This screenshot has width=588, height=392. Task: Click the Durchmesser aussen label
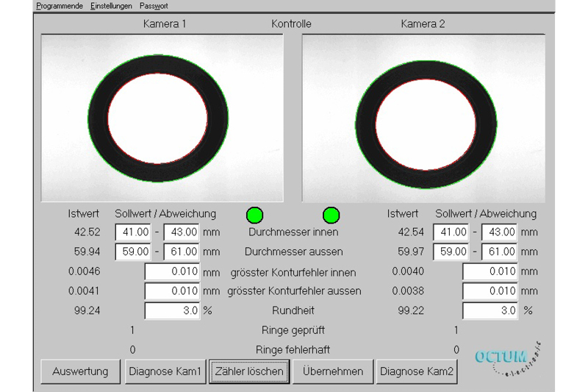293,252
